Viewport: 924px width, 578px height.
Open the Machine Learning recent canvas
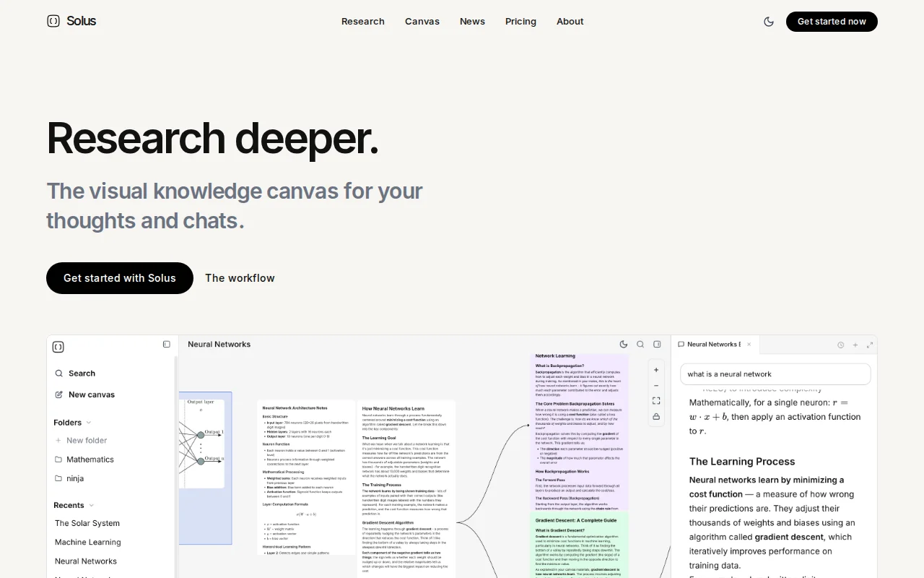(88, 542)
